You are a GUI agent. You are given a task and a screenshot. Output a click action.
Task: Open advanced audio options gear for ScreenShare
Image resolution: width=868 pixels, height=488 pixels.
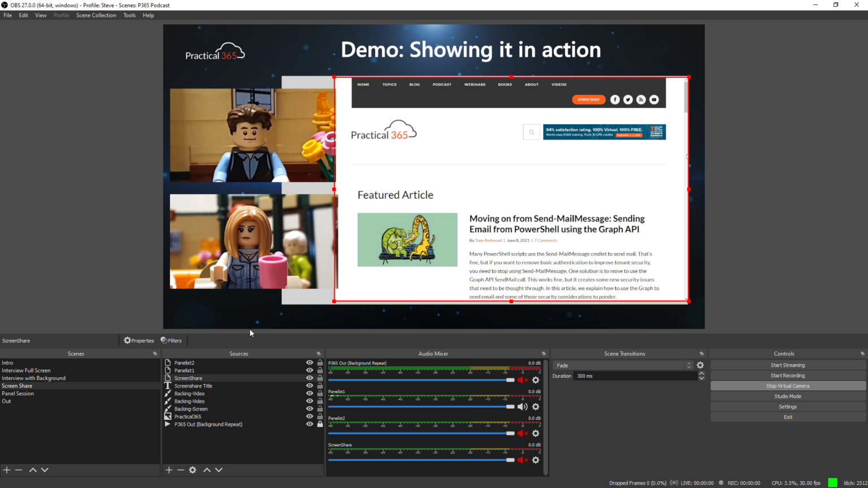536,460
